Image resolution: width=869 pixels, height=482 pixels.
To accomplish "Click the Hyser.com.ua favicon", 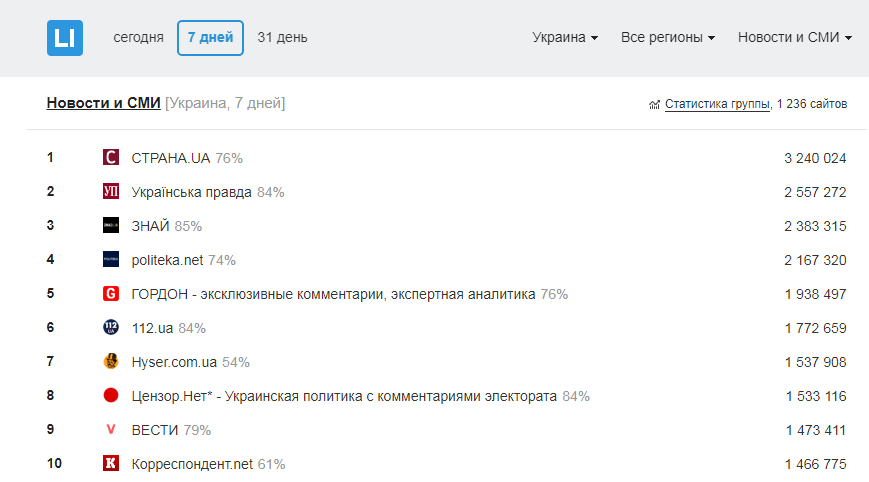I will coord(111,362).
